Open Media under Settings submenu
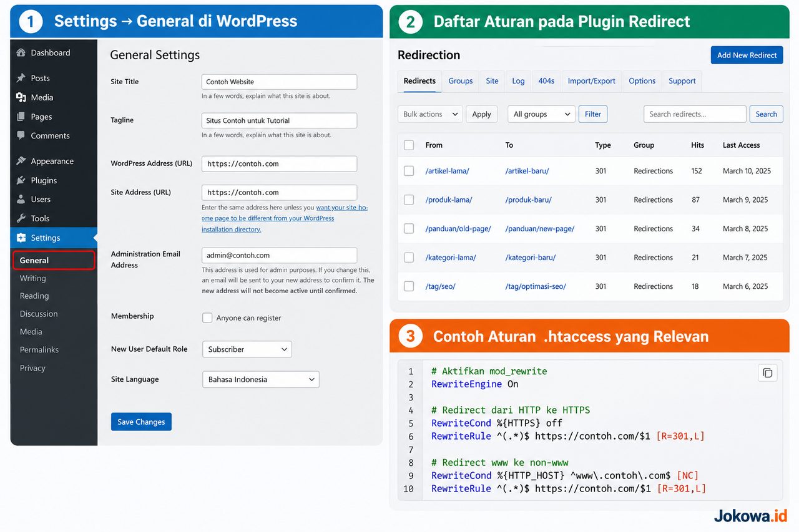Image resolution: width=799 pixels, height=532 pixels. pos(31,332)
